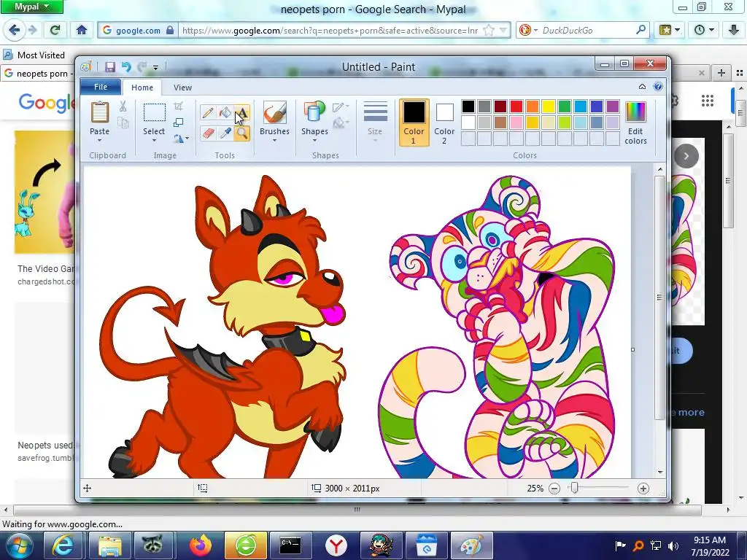The height and width of the screenshot is (560, 747).
Task: Open Customize Quick Access Toolbar dropdown
Action: pos(156,68)
